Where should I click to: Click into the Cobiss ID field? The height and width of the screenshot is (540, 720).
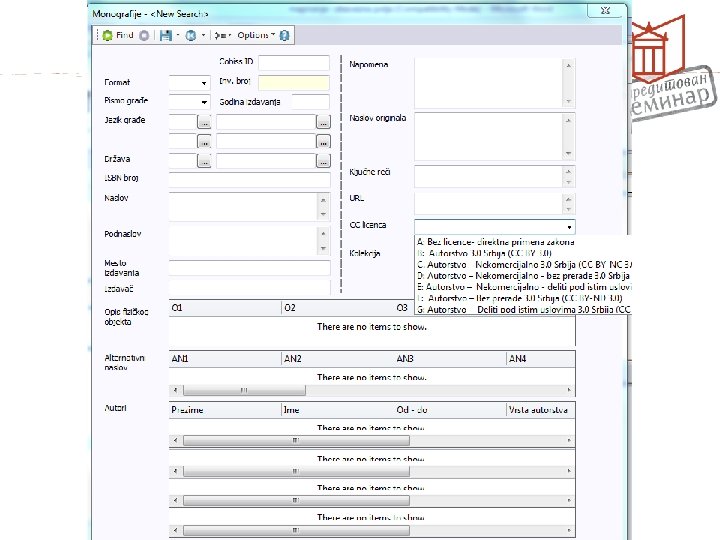coord(294,62)
